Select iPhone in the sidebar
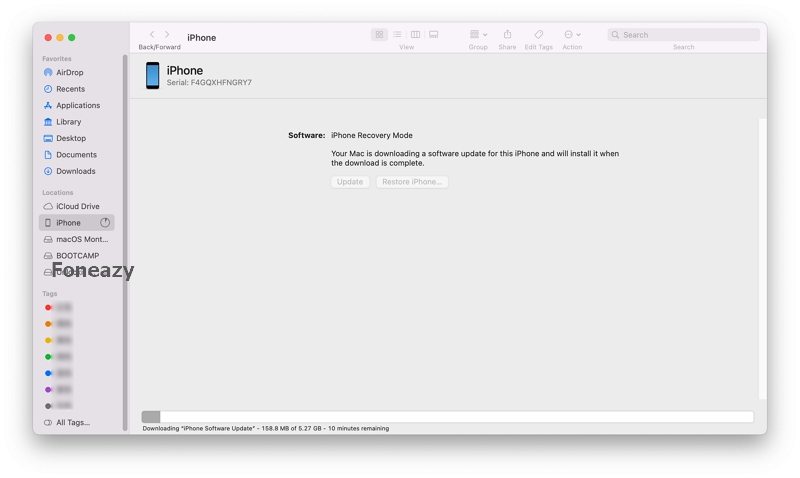Viewport: 800px width, 478px height. tap(77, 222)
